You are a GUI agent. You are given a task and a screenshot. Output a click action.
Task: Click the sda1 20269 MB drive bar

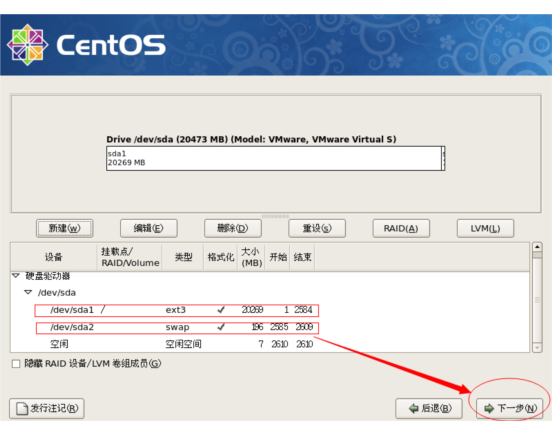[x=274, y=158]
